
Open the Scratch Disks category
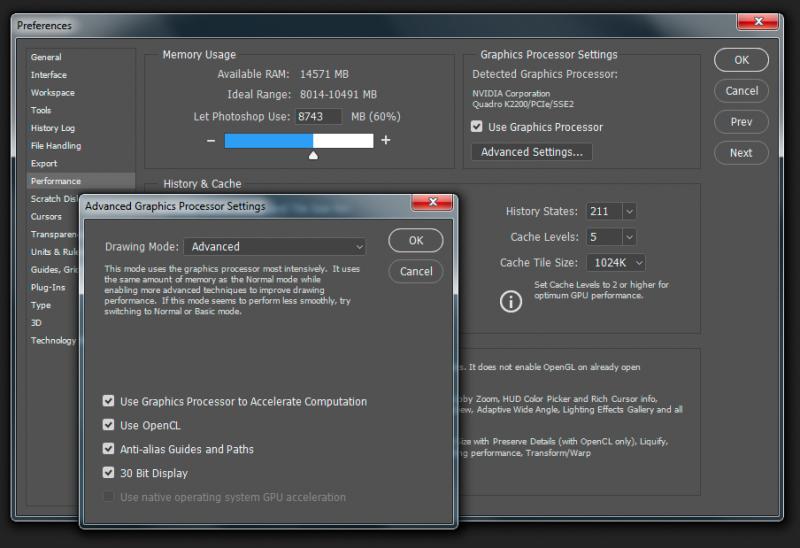point(54,199)
